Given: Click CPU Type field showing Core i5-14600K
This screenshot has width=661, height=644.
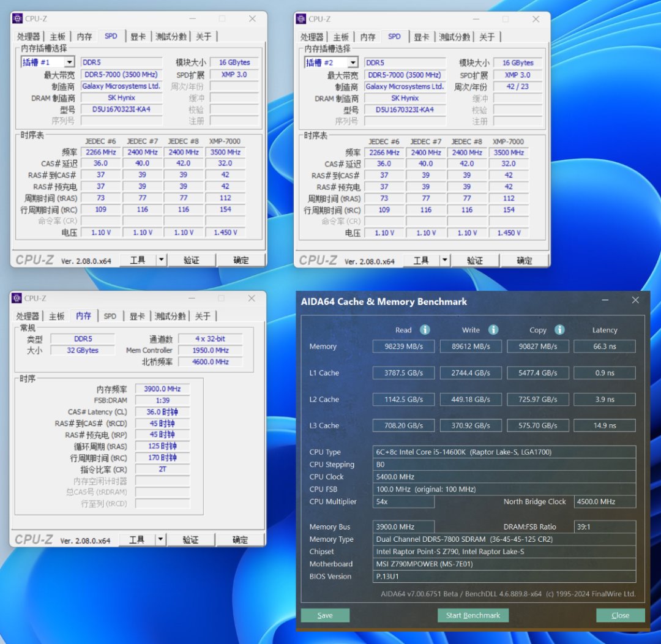Looking at the screenshot, I should click(504, 452).
